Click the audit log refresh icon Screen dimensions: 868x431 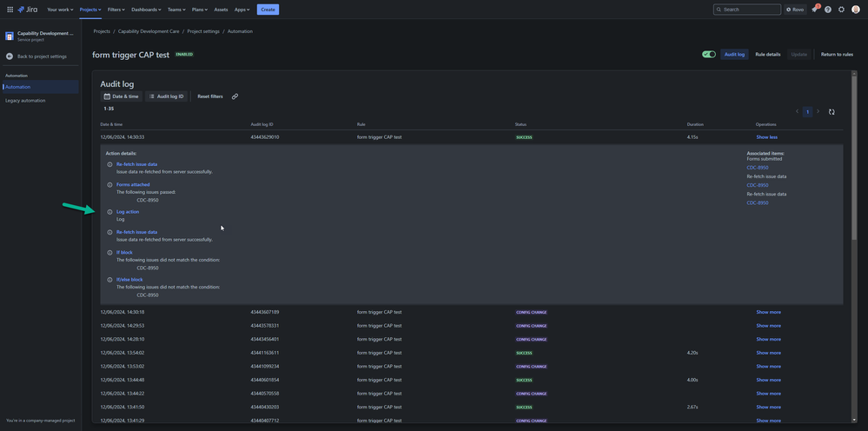tap(832, 112)
